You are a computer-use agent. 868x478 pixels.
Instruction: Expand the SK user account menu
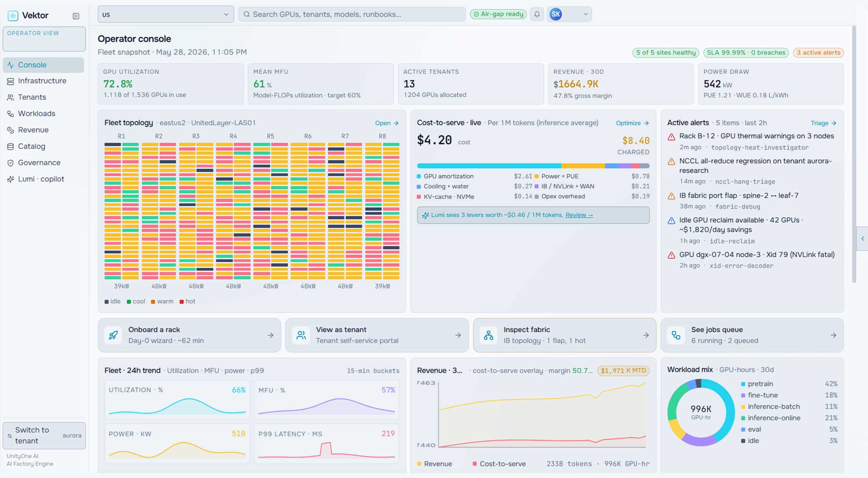point(569,14)
